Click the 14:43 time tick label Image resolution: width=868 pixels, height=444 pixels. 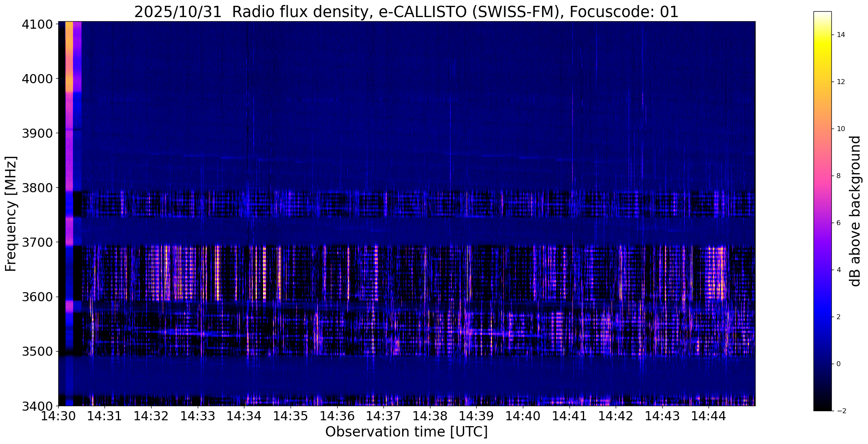point(663,416)
